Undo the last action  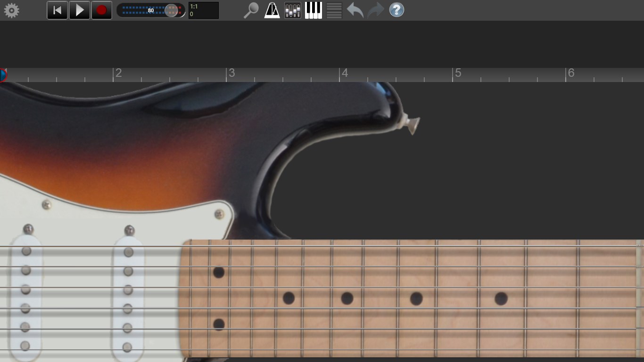tap(355, 10)
